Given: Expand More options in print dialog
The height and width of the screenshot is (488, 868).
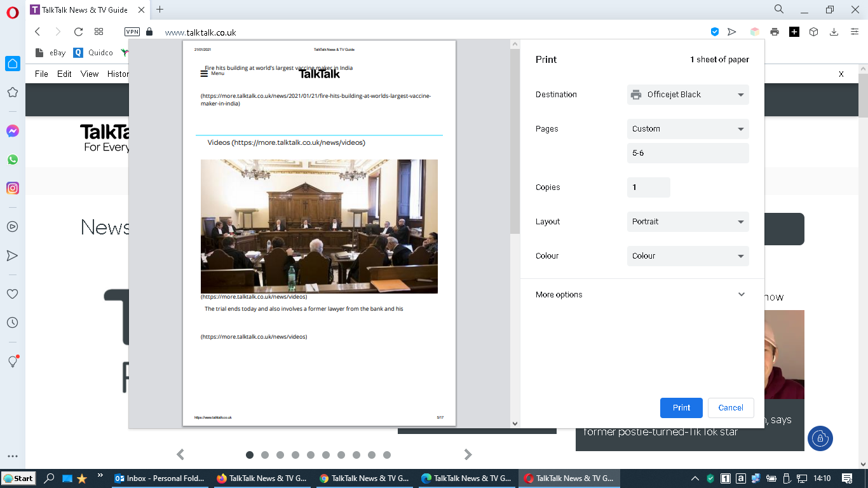Looking at the screenshot, I should [642, 295].
